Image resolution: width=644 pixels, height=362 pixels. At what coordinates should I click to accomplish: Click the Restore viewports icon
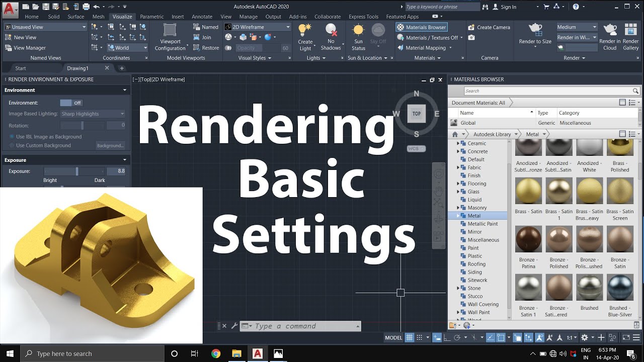[197, 48]
